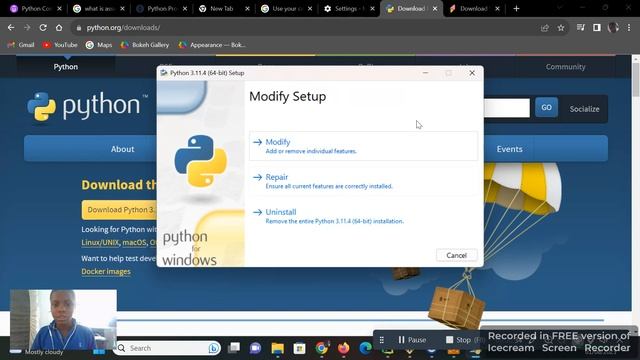Pause the Icecream screen recording

[x=412, y=340]
